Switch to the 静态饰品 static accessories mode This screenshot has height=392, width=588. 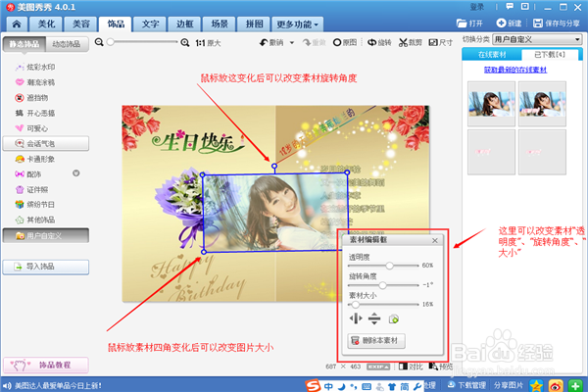24,44
